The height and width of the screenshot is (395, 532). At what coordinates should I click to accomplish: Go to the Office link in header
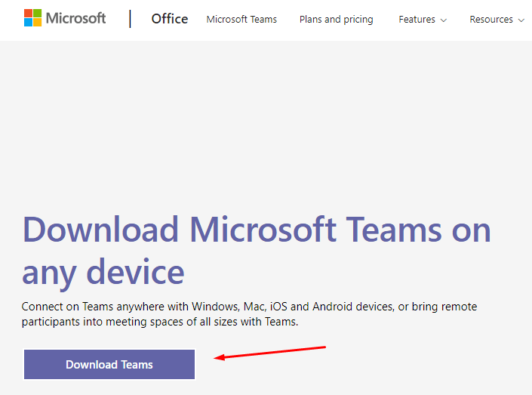170,19
